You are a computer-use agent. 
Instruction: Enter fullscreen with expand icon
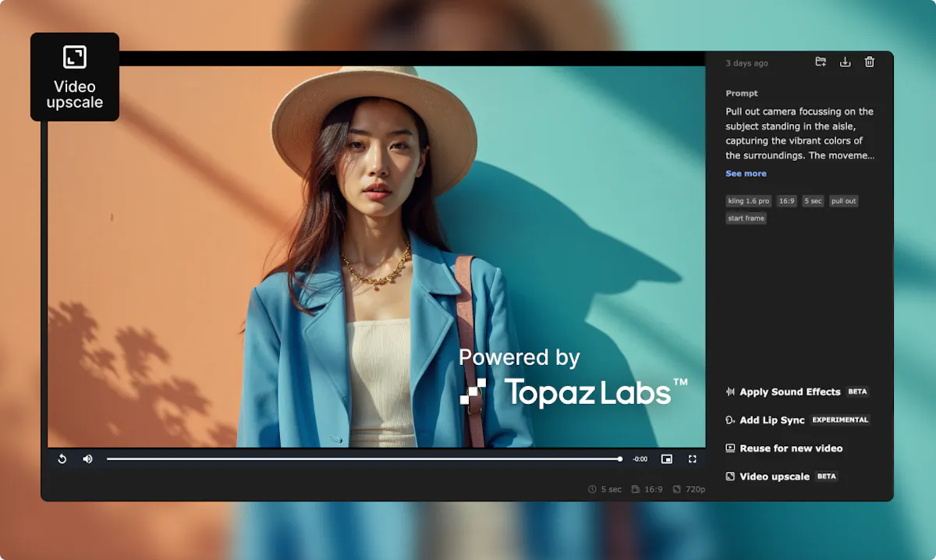pos(692,459)
